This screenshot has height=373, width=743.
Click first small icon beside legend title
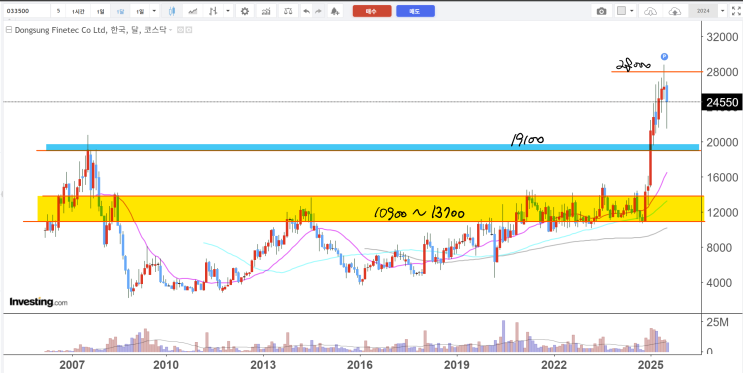point(180,30)
